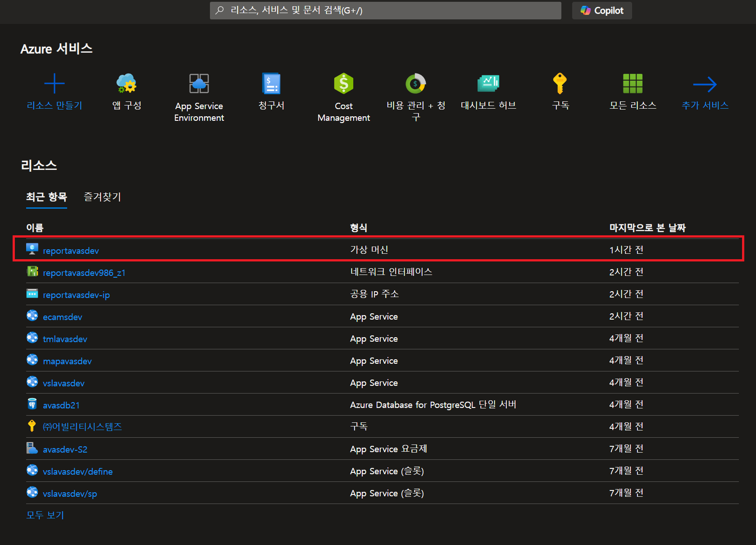This screenshot has width=756, height=545.
Task: Click the Azure Database for PostgreSQL 단일 서버 cell
Action: [433, 404]
